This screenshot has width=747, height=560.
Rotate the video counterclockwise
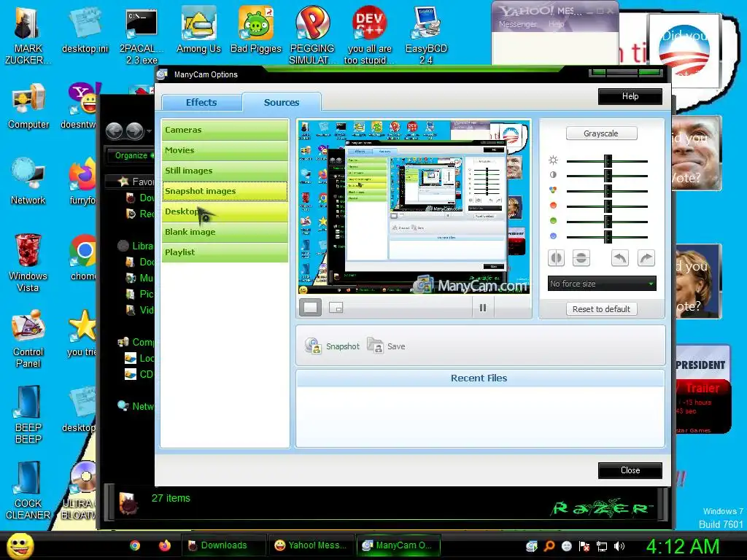620,258
